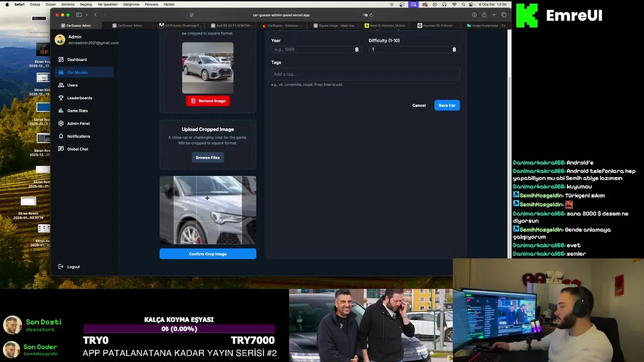Click Browse Files for cropped image
Screen dimensions: 644x362
coord(208,157)
